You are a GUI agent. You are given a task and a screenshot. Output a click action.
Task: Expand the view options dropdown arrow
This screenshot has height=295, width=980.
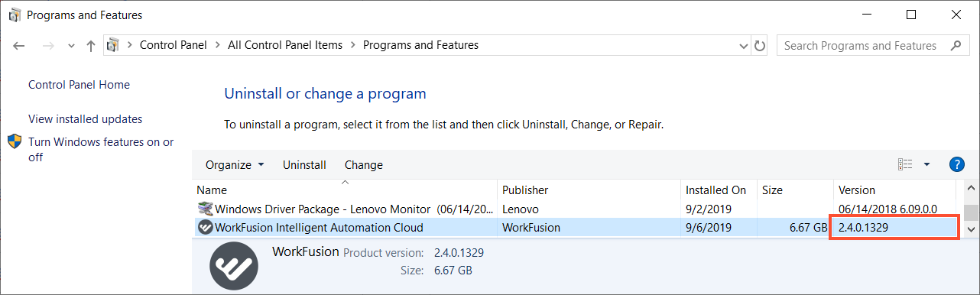tap(926, 164)
